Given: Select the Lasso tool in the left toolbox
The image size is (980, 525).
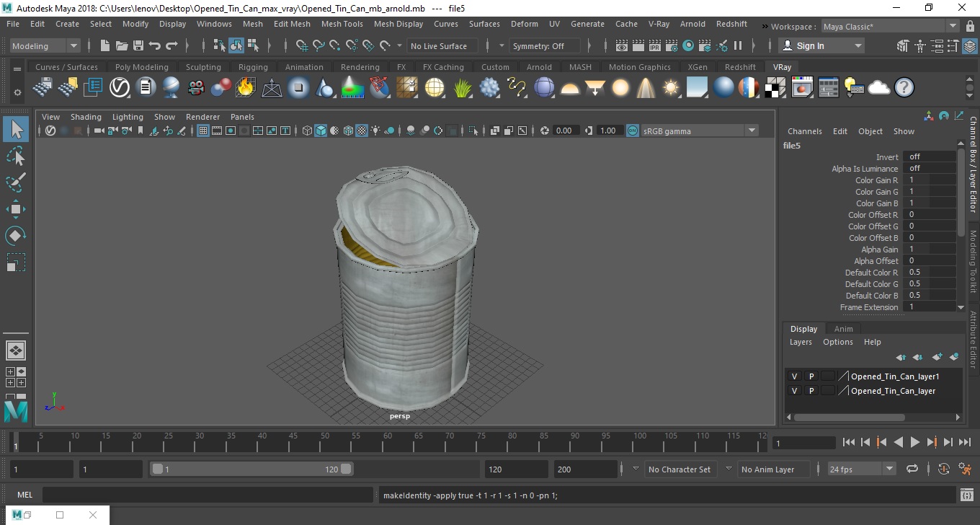Looking at the screenshot, I should coord(16,156).
